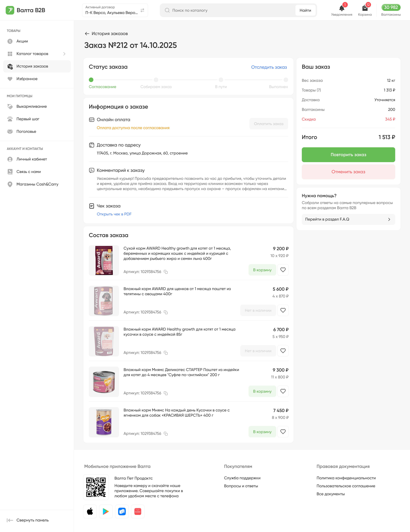Expand the Каталог товаров submenu
The height and width of the screenshot is (532, 410).
pyautogui.click(x=64, y=54)
